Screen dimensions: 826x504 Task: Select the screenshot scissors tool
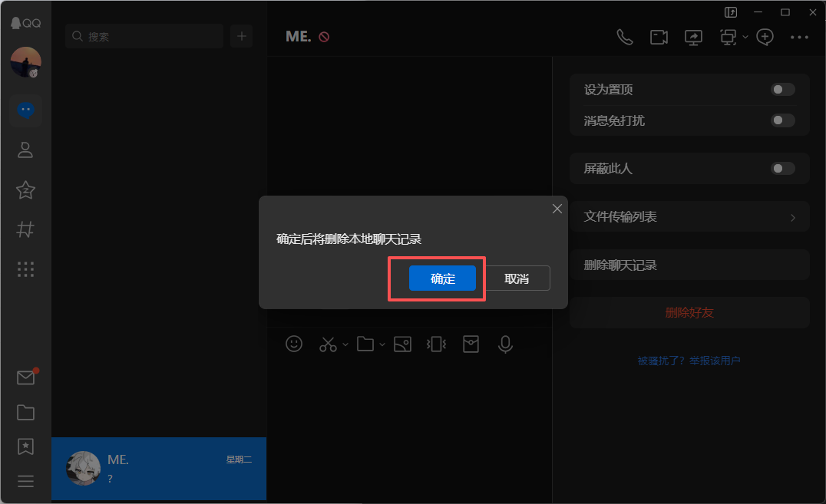(326, 344)
